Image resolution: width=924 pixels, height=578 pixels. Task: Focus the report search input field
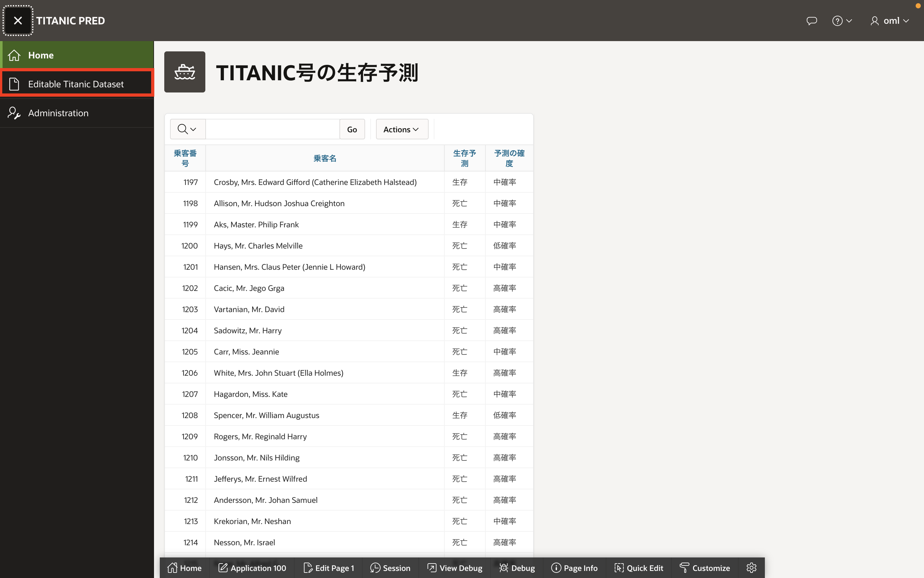tap(273, 129)
